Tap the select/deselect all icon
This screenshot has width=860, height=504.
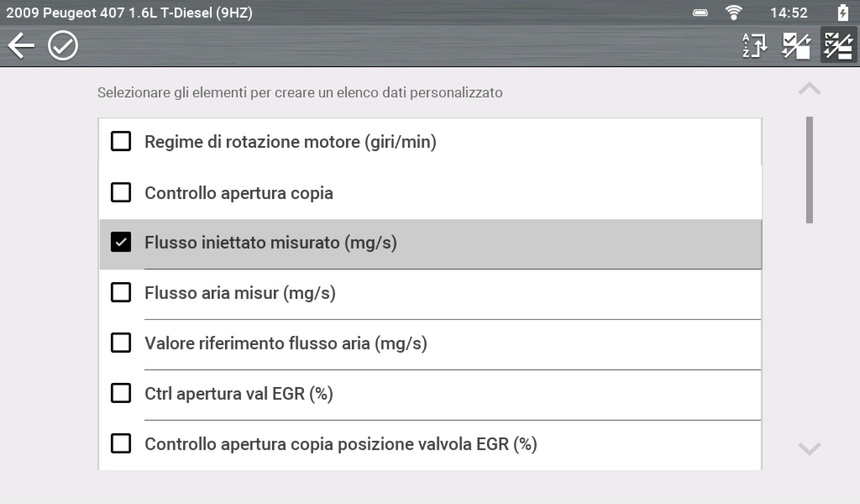796,45
